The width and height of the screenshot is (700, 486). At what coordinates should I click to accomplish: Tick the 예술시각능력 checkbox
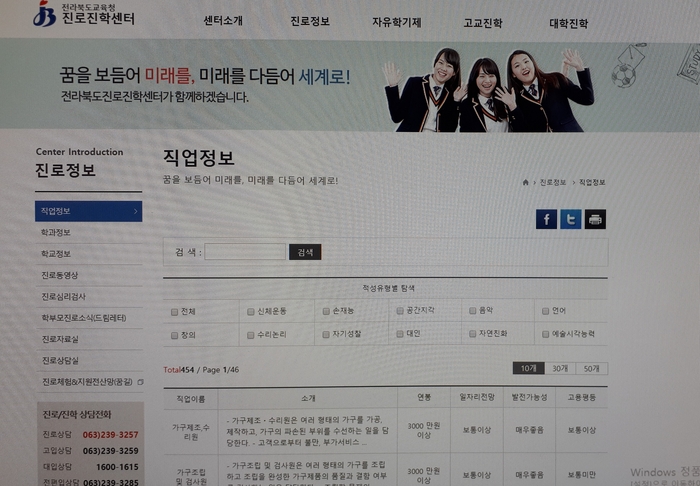coord(545,334)
